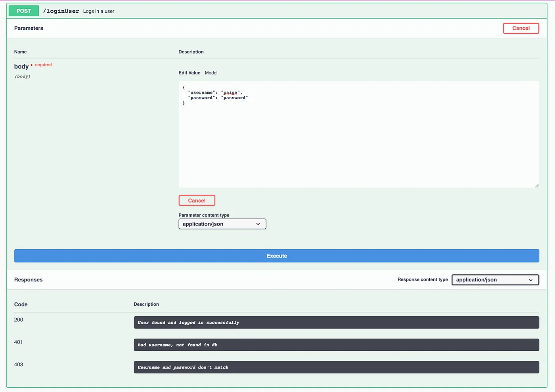555x392 pixels.
Task: Click the 200 response code
Action: [18, 319]
